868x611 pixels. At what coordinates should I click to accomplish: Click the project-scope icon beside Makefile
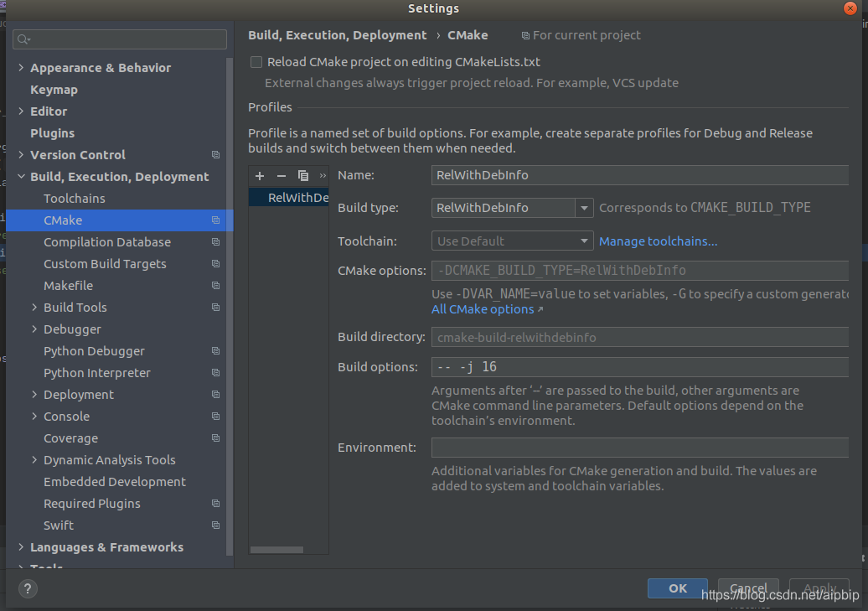(216, 286)
